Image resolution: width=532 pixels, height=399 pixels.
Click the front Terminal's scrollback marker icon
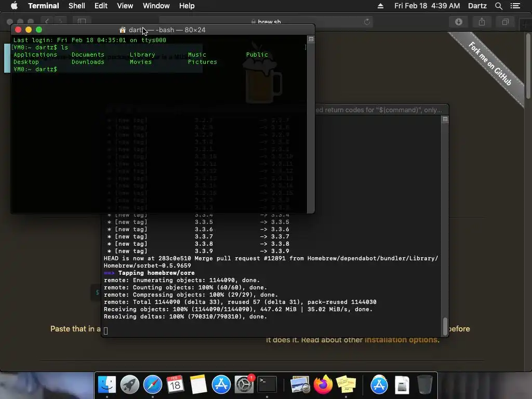pos(311,39)
